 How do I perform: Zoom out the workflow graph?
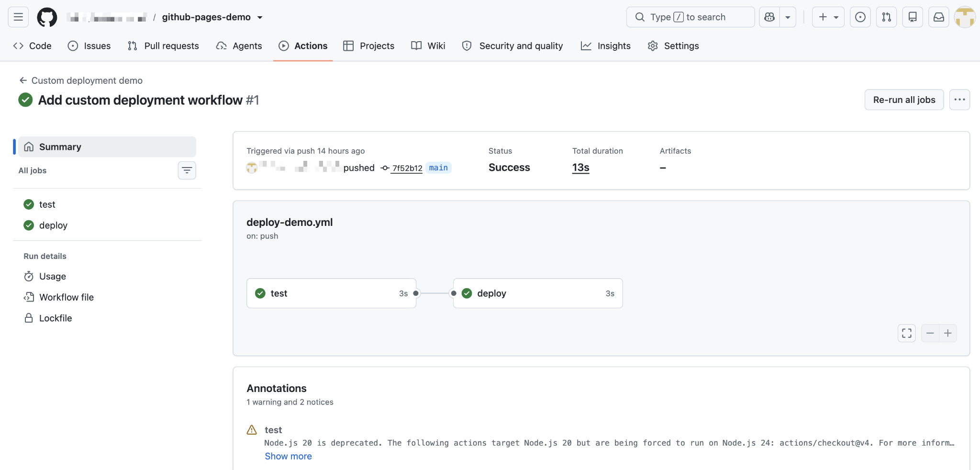[930, 333]
